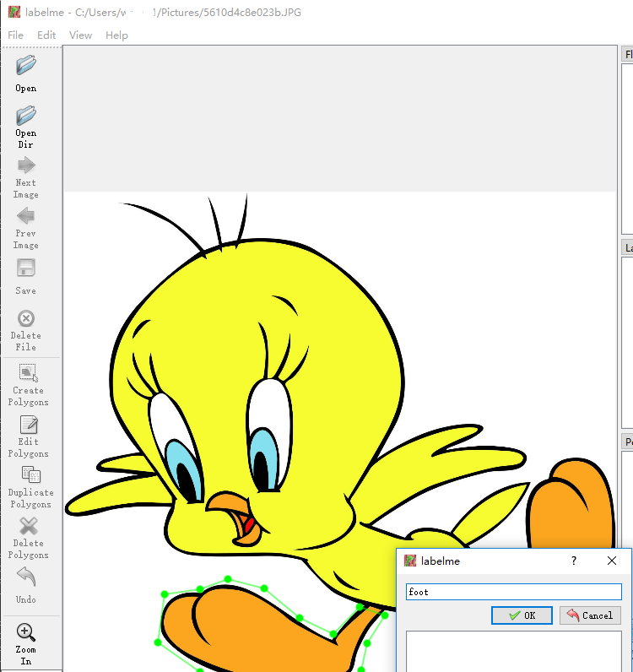Close the labelme label dialog
The image size is (633, 672).
pyautogui.click(x=612, y=561)
